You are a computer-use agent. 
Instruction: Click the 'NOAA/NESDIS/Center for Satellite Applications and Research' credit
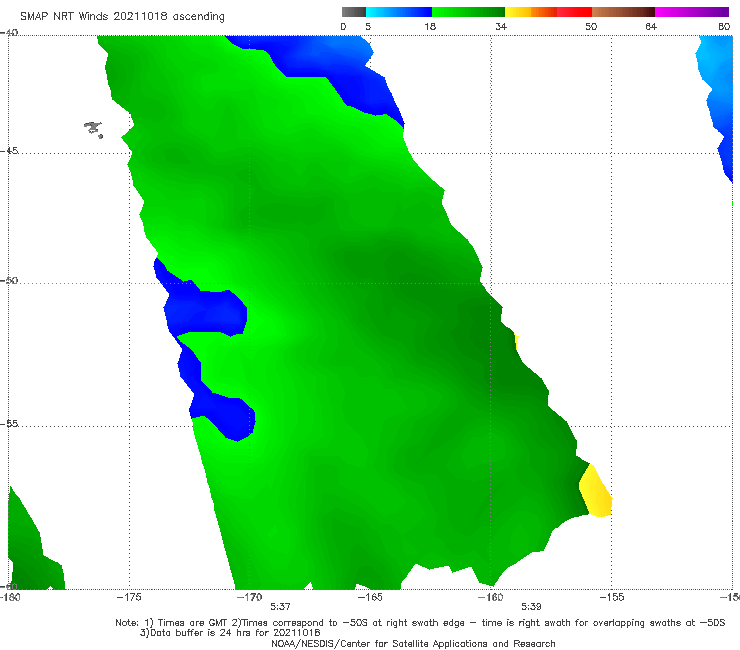point(413,644)
